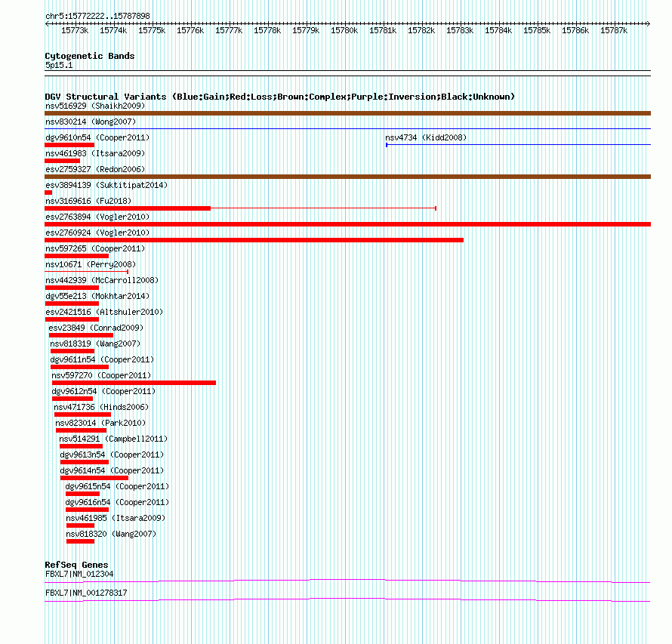Select dgv9614n54 (Cooper2011) label
Screen dimensions: 672x644
click(x=112, y=470)
